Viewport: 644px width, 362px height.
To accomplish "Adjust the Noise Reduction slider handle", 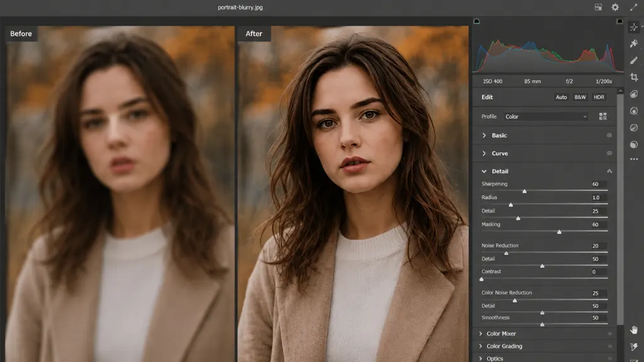I will coord(506,253).
